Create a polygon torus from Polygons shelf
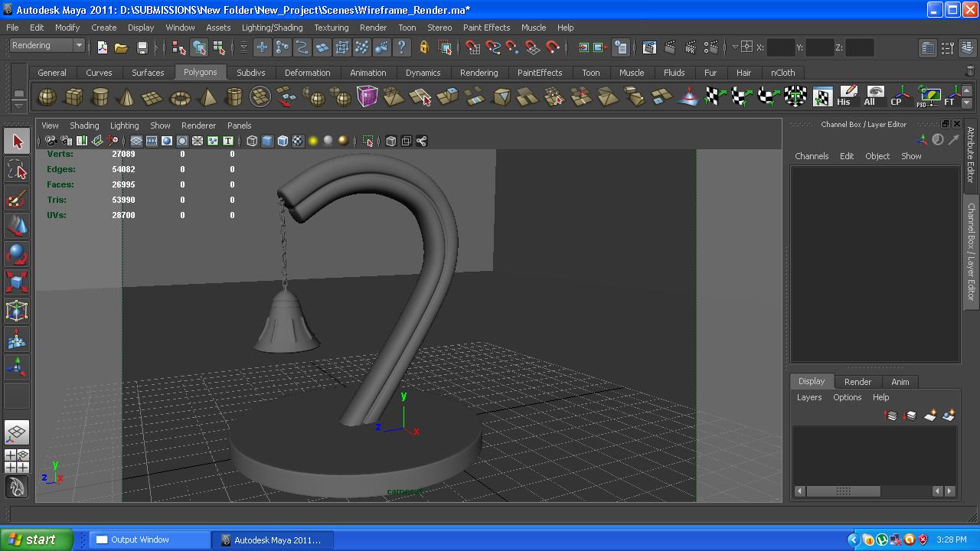 click(179, 97)
